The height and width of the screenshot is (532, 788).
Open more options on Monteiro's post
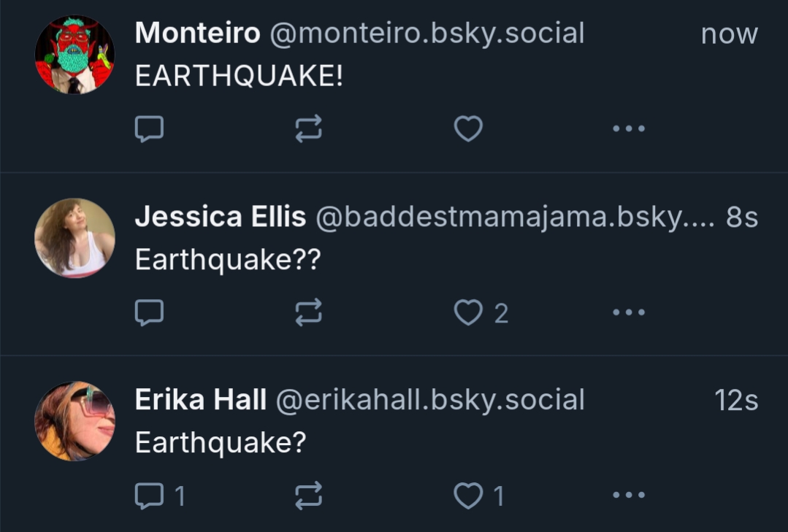(x=628, y=129)
